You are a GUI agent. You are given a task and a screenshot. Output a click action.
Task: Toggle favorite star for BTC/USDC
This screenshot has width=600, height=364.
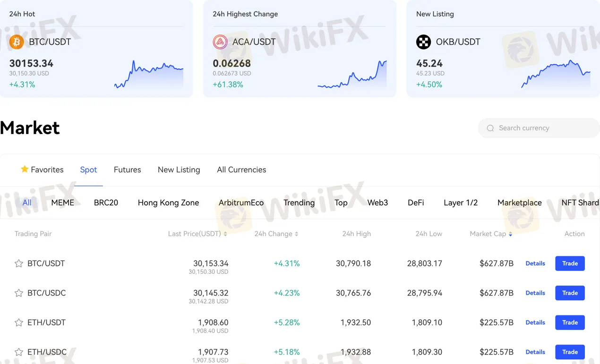click(19, 293)
